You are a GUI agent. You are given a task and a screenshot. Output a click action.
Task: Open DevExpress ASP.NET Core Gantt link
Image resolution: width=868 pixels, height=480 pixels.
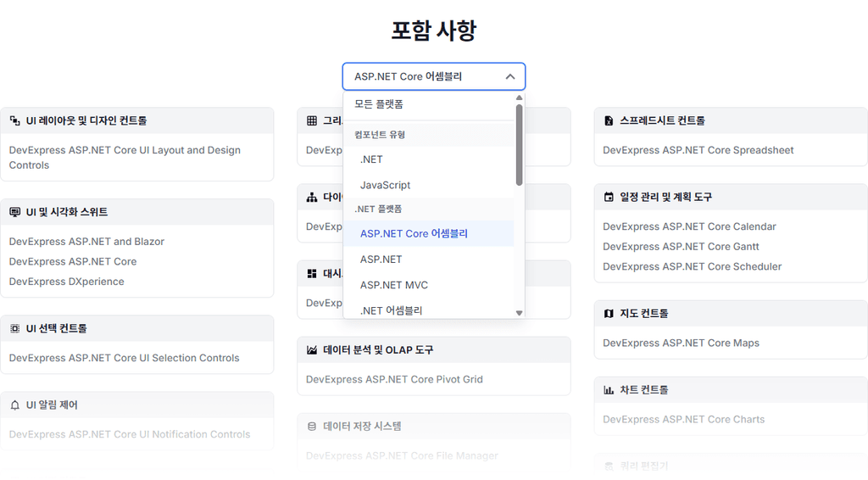tap(681, 247)
